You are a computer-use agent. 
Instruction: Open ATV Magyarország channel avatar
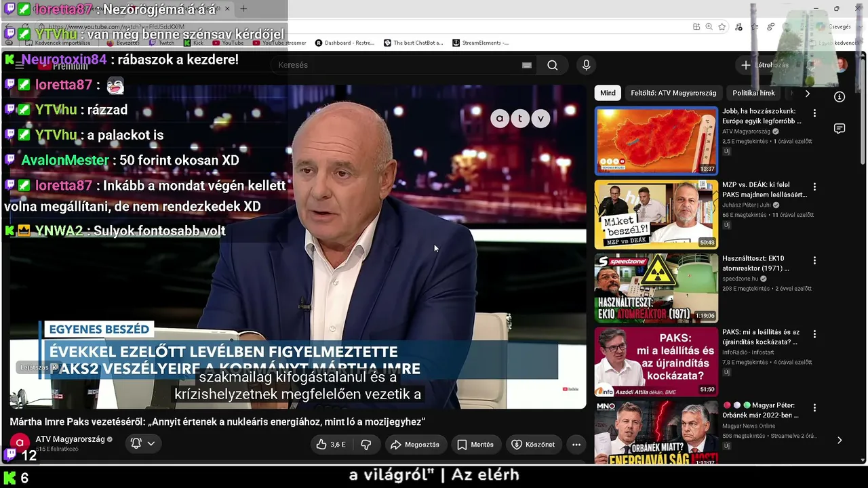pos(20,443)
